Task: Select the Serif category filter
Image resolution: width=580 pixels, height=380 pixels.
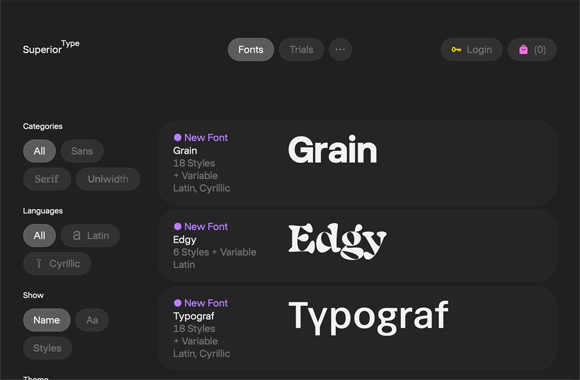Action: point(47,179)
